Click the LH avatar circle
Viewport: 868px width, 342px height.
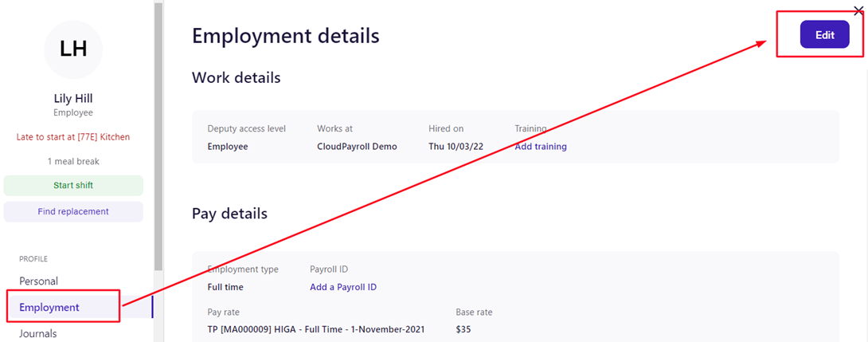73,49
